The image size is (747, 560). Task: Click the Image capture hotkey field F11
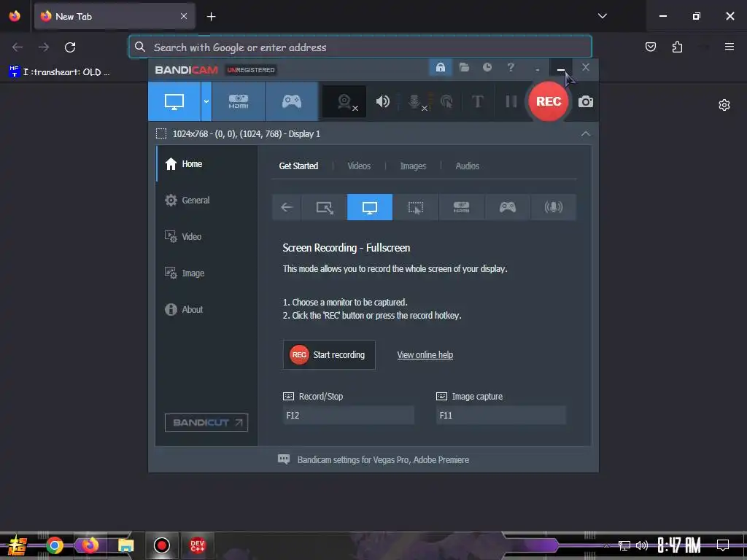[x=501, y=415]
